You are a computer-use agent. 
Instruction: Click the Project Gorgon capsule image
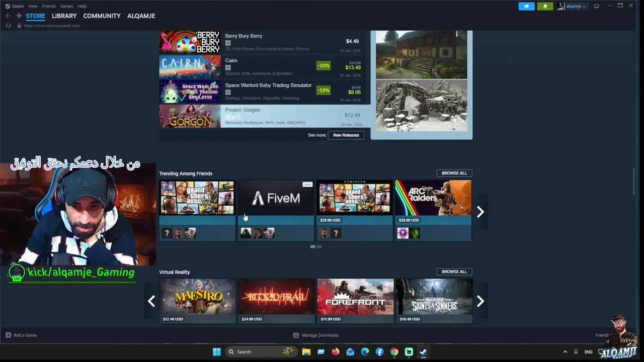pos(190,116)
